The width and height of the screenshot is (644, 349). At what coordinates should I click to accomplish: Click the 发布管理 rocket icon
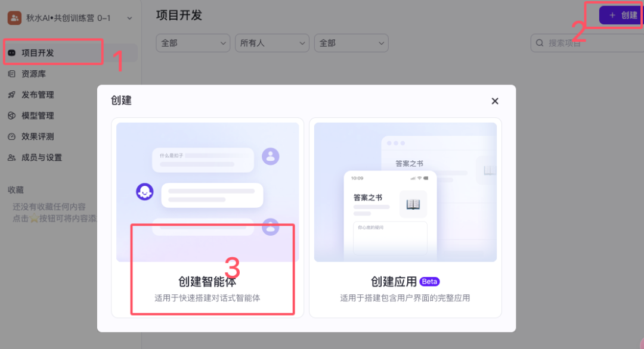click(x=11, y=95)
